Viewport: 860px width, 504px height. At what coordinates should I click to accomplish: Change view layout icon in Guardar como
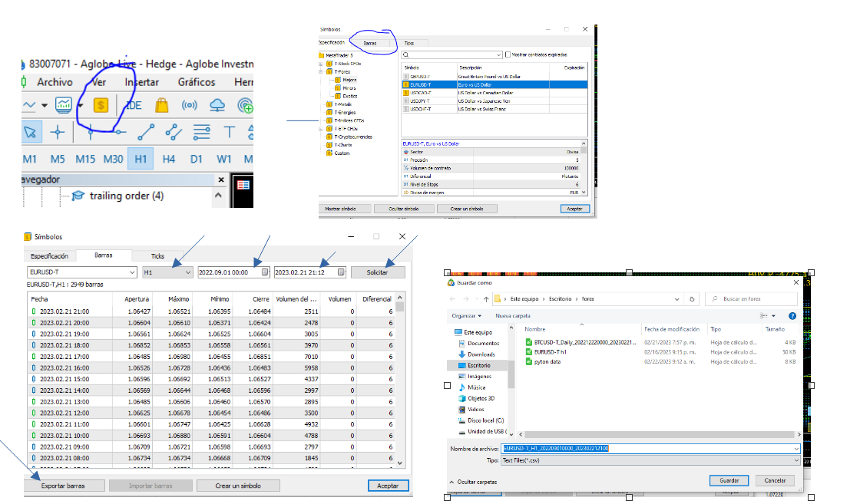coord(764,316)
